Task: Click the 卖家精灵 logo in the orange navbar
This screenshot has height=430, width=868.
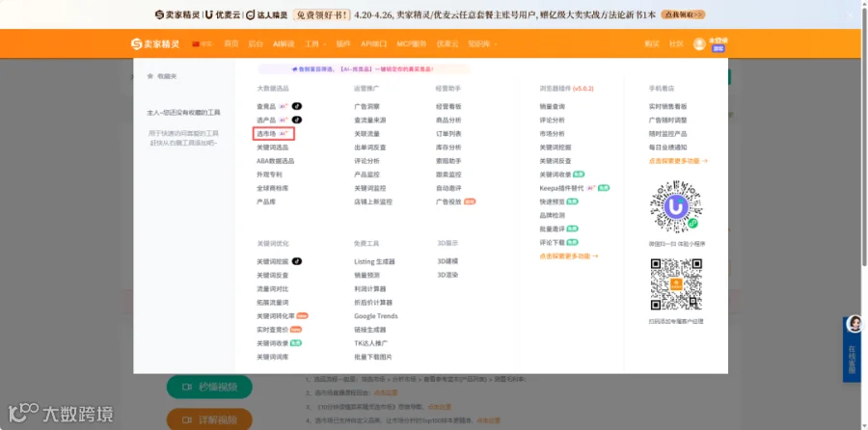Action: click(155, 43)
